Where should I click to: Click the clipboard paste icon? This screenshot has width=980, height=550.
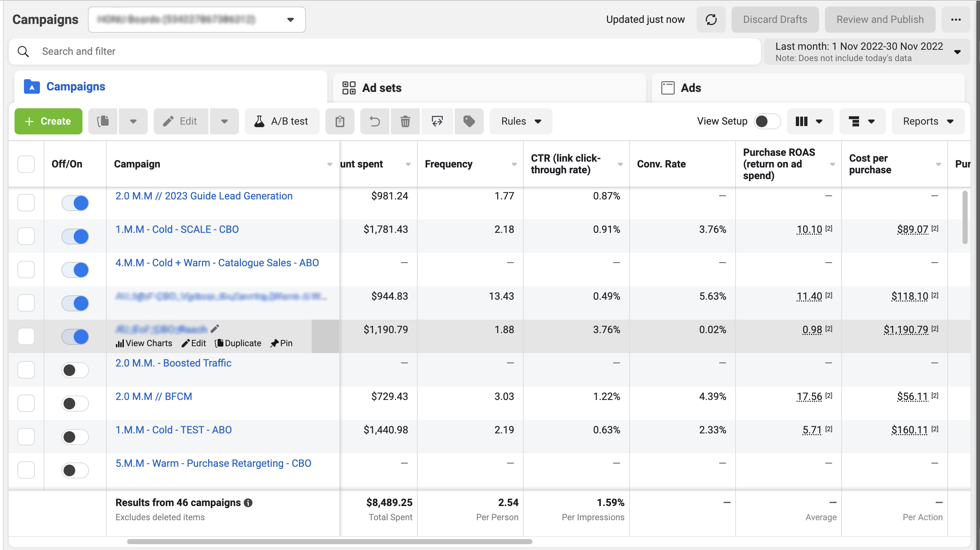(x=340, y=121)
